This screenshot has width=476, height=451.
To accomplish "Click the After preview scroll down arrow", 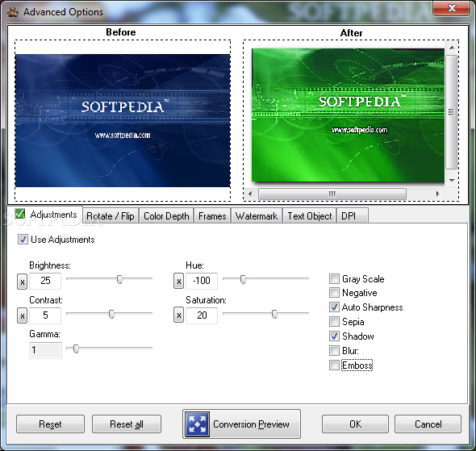I will 452,180.
